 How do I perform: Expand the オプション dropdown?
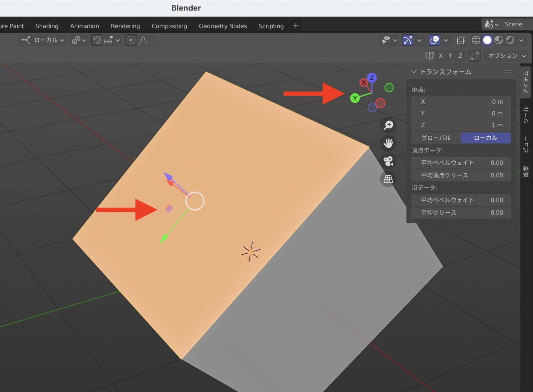point(504,56)
